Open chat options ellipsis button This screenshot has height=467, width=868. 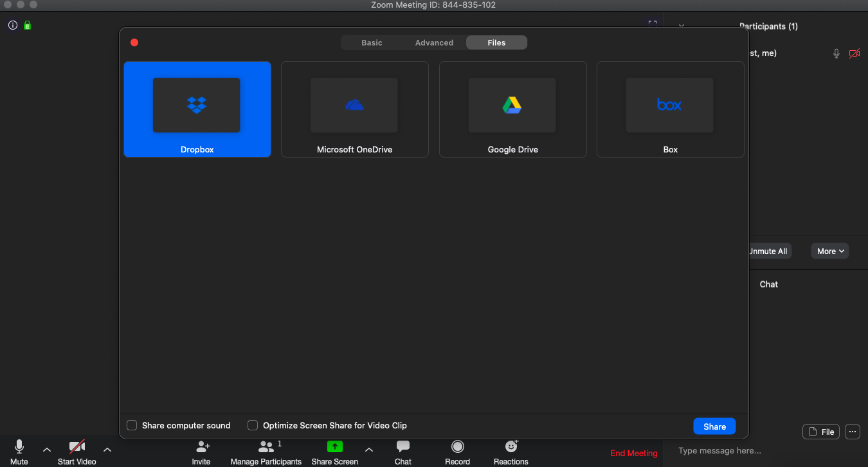853,432
